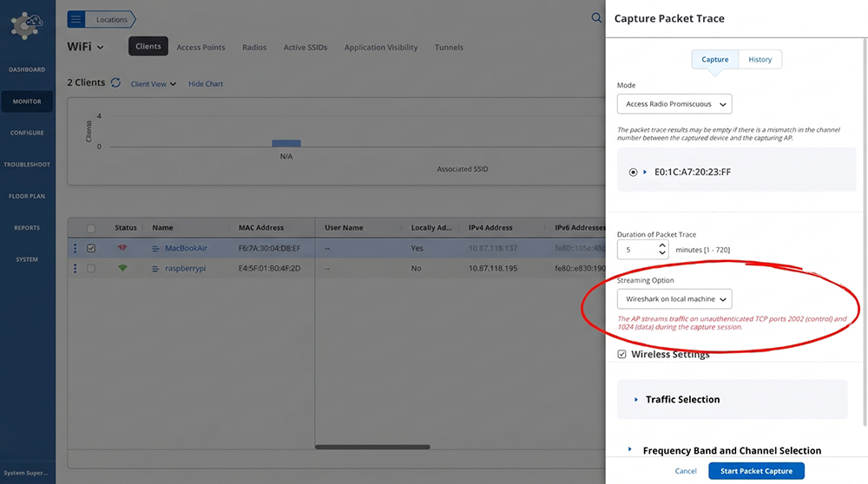Viewport: 868px width, 484px height.
Task: Open the Client View dropdown
Action: pyautogui.click(x=154, y=84)
